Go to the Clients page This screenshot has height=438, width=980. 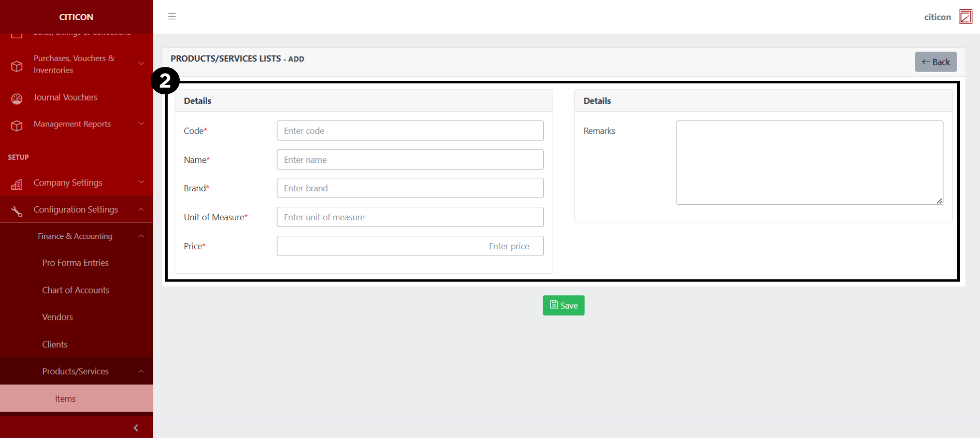(x=55, y=344)
